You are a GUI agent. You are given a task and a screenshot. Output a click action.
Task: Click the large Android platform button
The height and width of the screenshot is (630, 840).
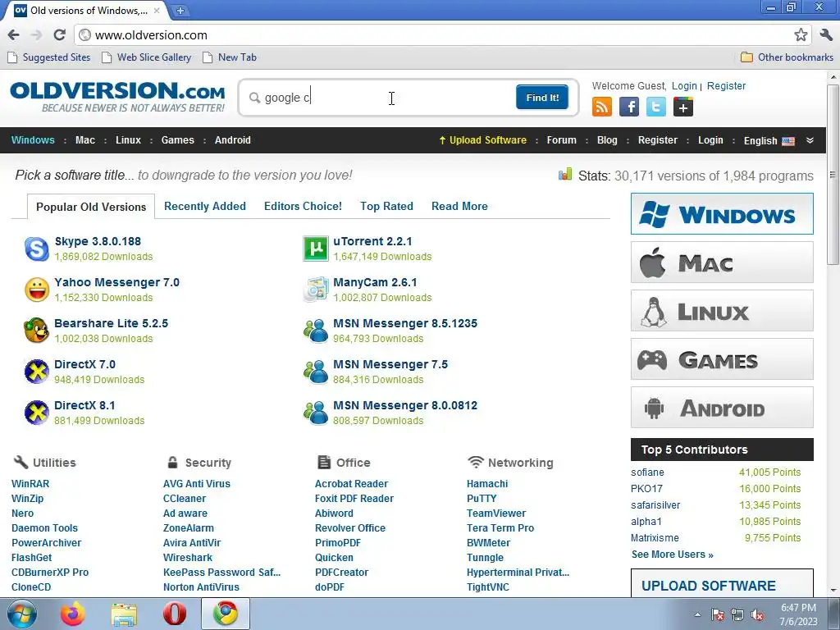[722, 407]
